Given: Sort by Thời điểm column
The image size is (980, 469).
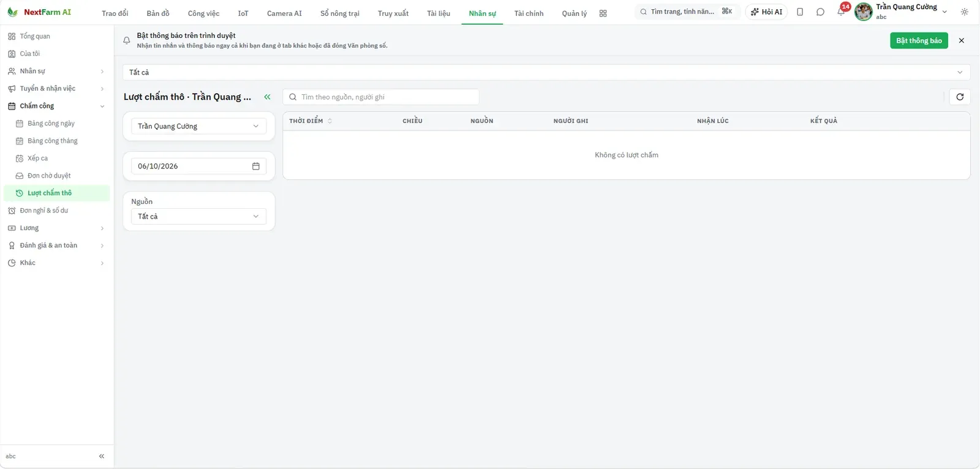Looking at the screenshot, I should [311, 121].
